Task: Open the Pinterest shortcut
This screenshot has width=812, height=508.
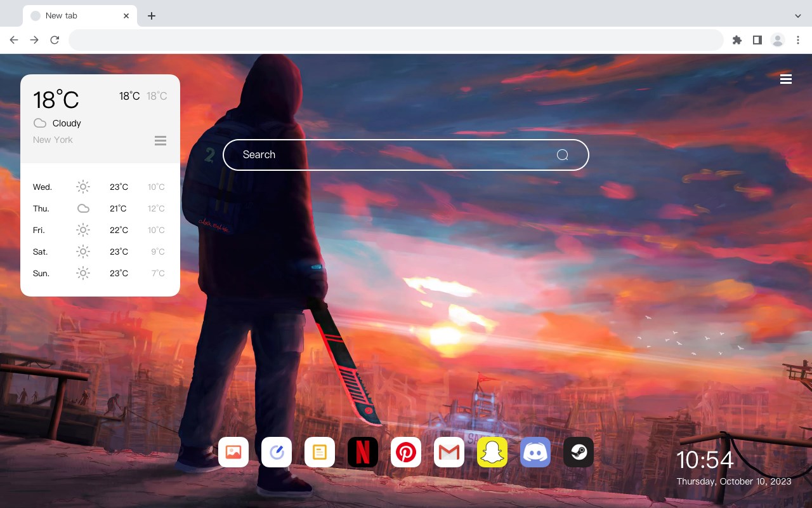Action: point(406,452)
